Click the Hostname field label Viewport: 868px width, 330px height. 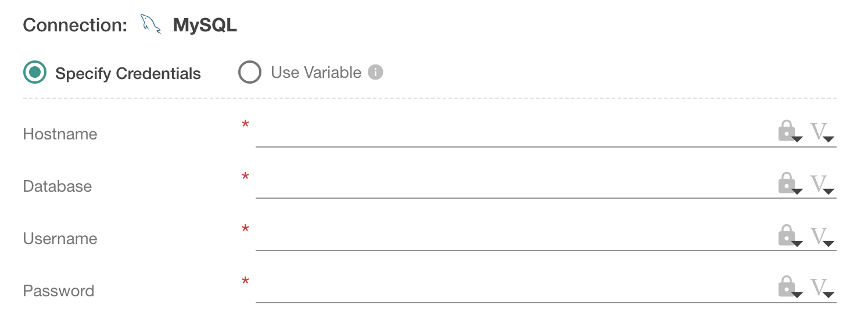[60, 134]
